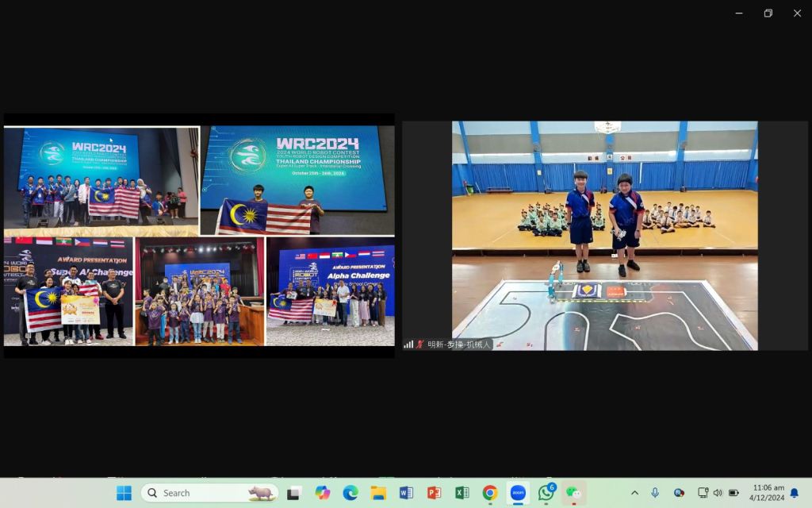Click the microphone tray icon
Viewport: 812px width, 508px height.
655,493
